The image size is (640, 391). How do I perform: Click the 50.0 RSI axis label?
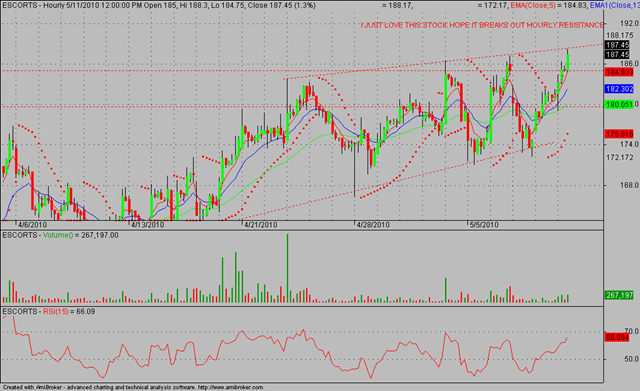(x=631, y=359)
